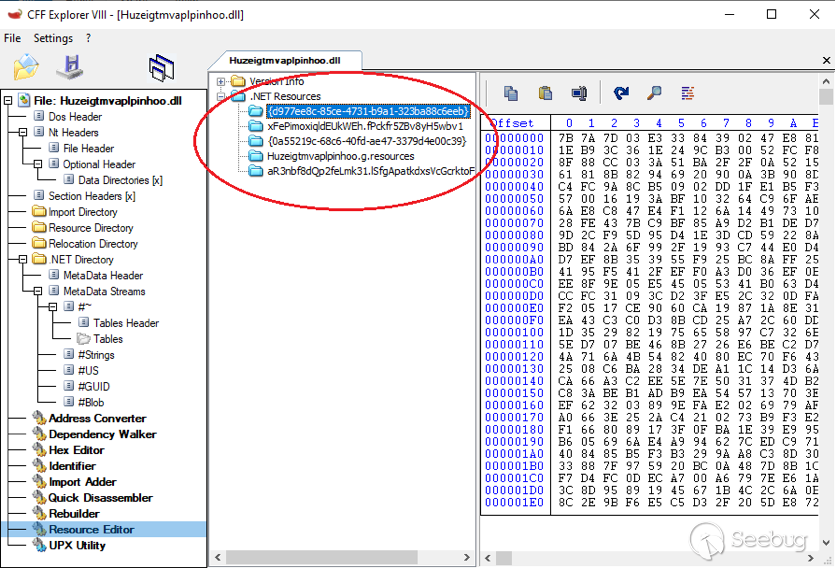The width and height of the screenshot is (835, 568).
Task: Select the Huzeigtmvaplpinhoo.g.resources entry
Action: (340, 156)
